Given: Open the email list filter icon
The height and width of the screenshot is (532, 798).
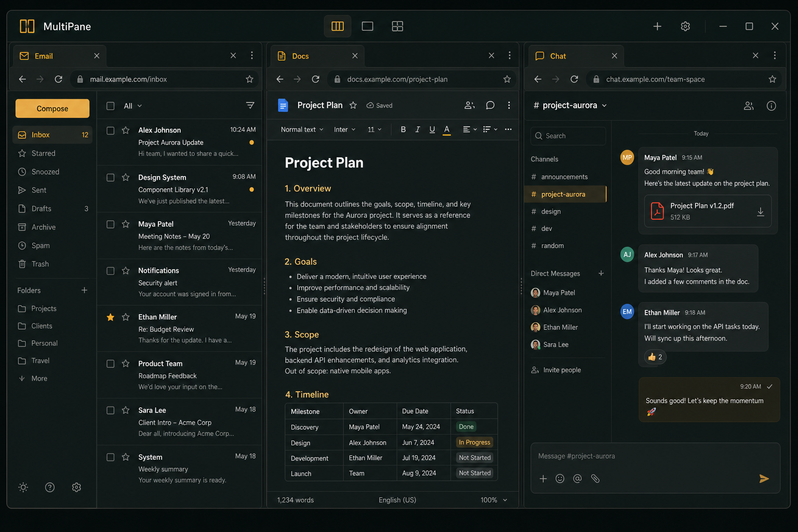Looking at the screenshot, I should point(250,105).
